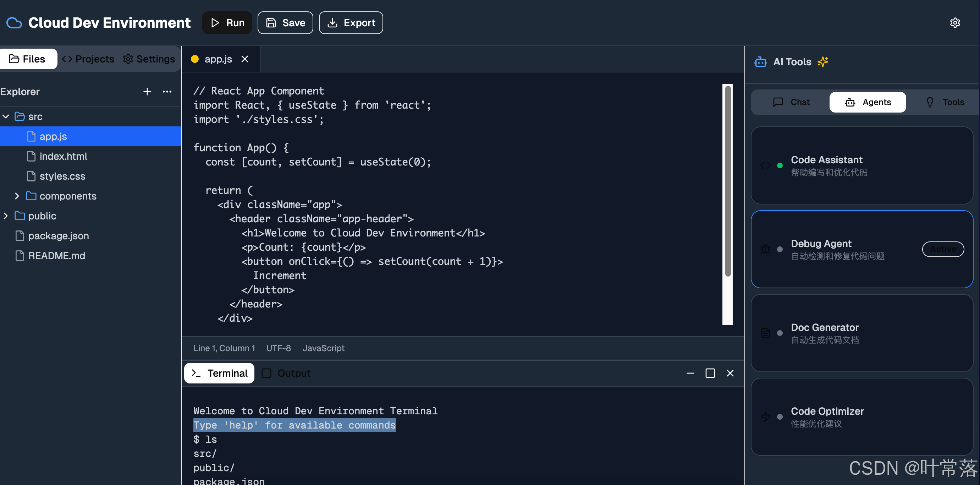The image size is (980, 485).
Task: Click the unsaved yellow dot on app.js tab
Action: 195,59
